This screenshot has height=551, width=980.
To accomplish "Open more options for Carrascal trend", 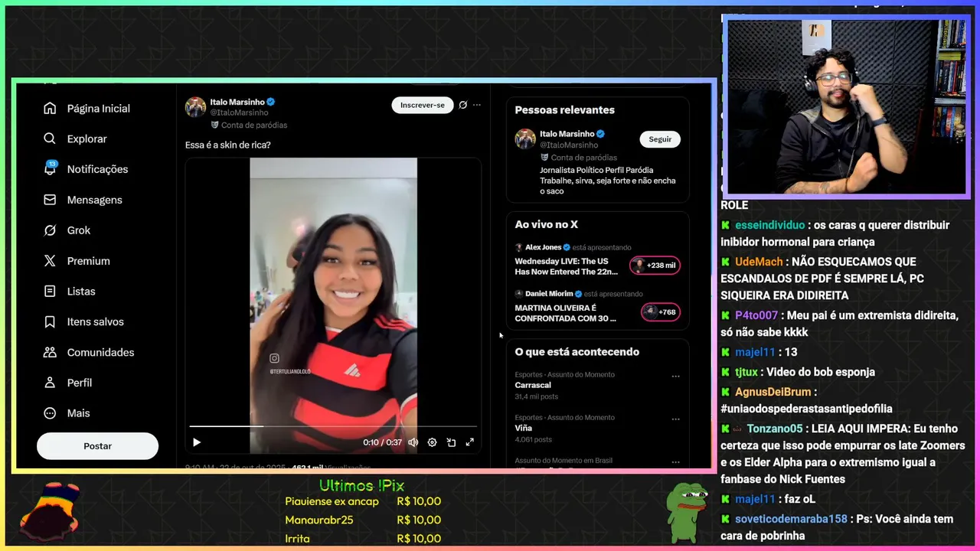I will click(675, 377).
